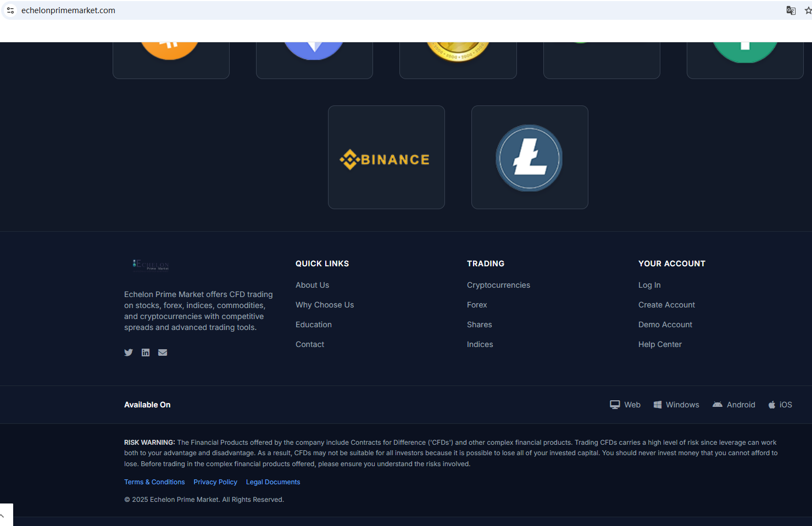Select the Forex trading link
This screenshot has width=812, height=526.
pyautogui.click(x=477, y=305)
